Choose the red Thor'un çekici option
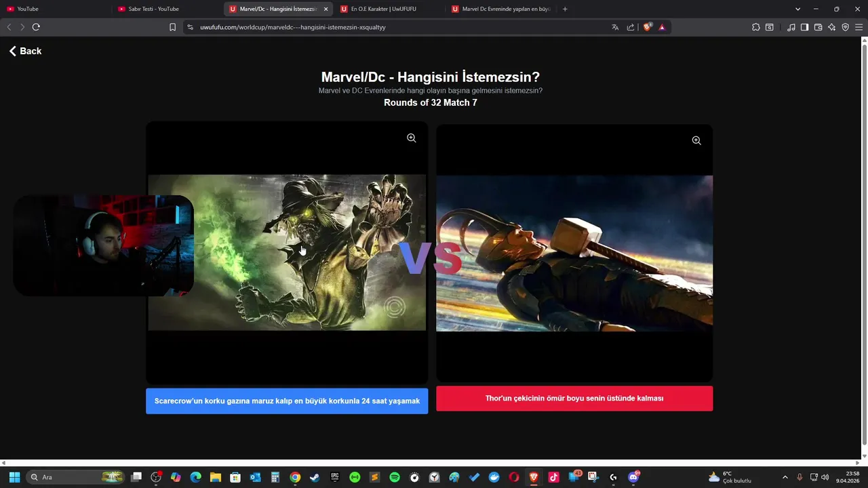The height and width of the screenshot is (488, 868). point(574,399)
